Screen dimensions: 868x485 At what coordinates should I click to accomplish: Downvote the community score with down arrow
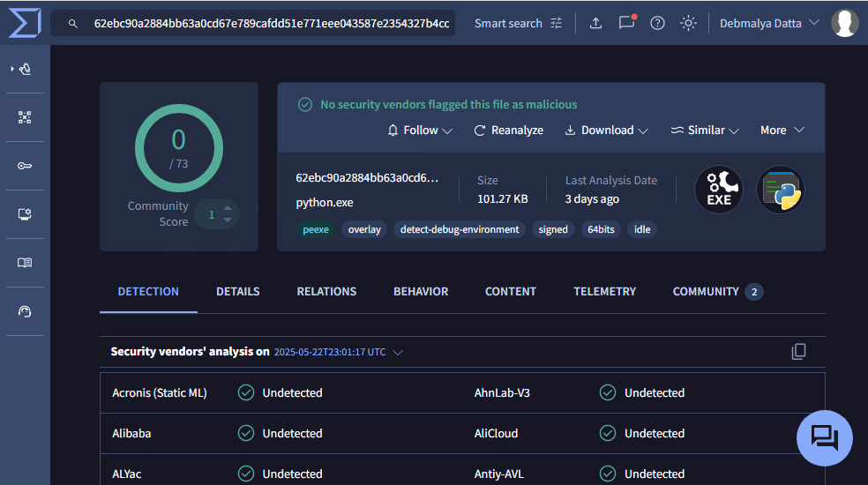pos(228,220)
